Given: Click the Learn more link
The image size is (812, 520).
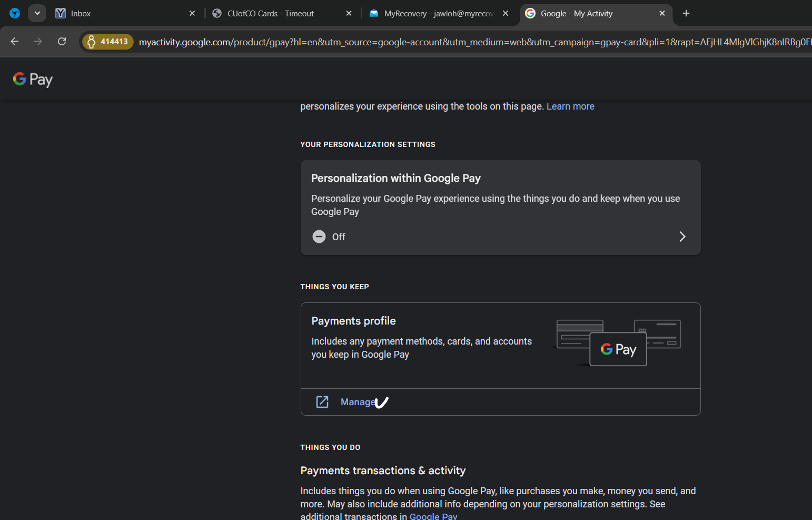Looking at the screenshot, I should point(570,106).
